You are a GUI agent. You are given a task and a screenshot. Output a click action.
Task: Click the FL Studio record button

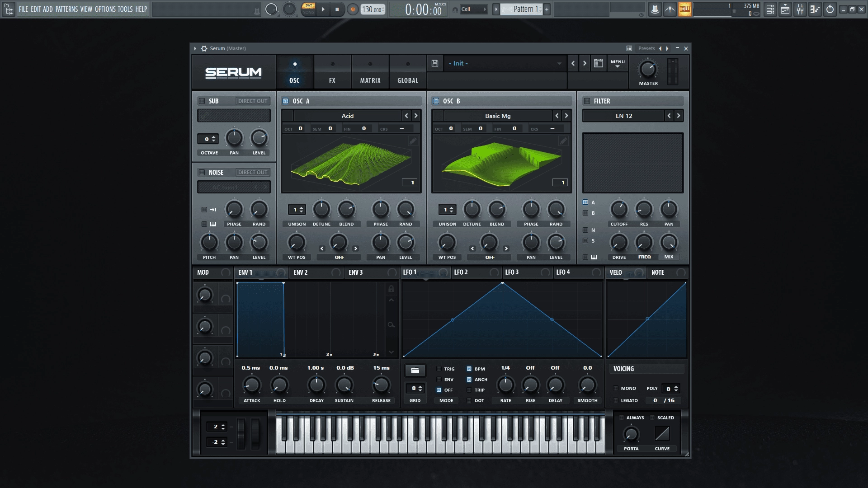[x=353, y=9]
